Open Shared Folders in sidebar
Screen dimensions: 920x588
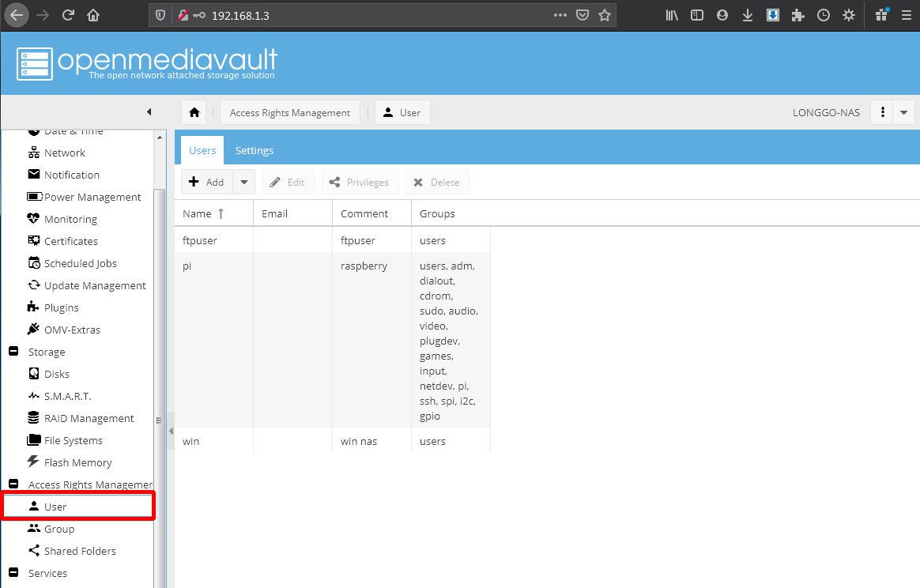[x=80, y=551]
